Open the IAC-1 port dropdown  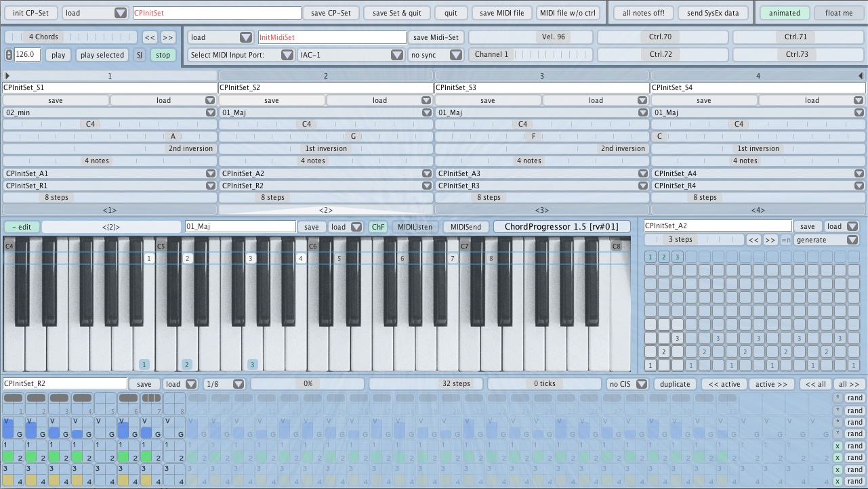click(351, 55)
